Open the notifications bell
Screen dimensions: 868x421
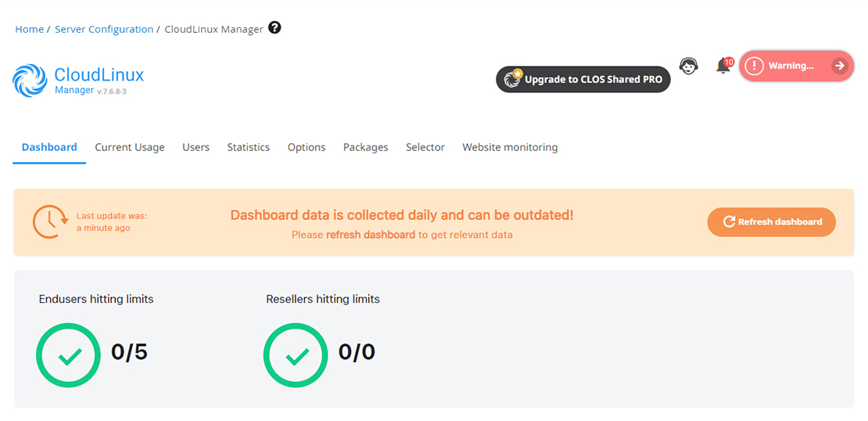tap(723, 67)
